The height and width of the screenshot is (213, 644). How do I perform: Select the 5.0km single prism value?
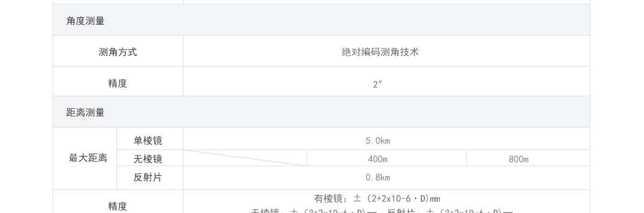pyautogui.click(x=378, y=141)
